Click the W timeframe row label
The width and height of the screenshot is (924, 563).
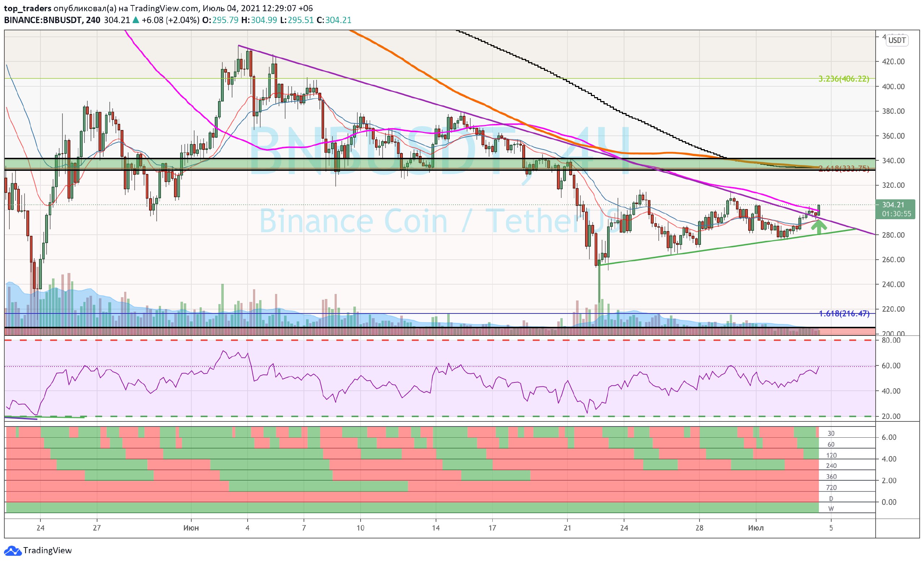(x=831, y=509)
